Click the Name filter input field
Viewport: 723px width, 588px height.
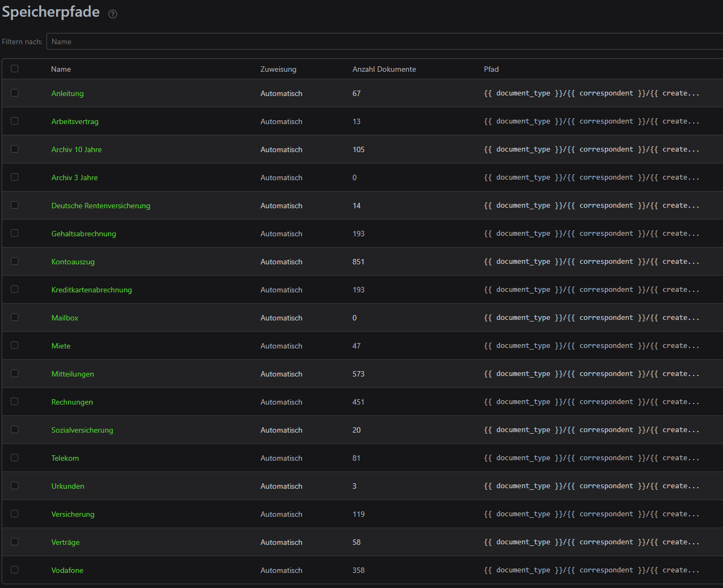coord(378,42)
